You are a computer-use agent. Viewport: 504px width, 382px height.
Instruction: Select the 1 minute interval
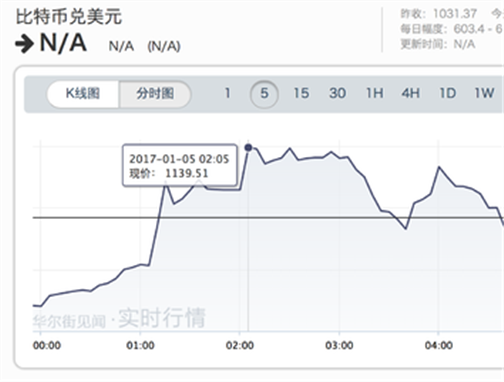point(228,93)
